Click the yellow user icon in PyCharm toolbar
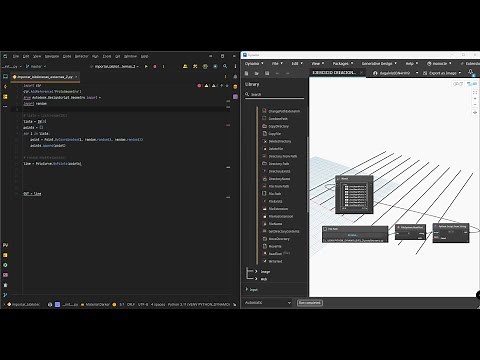480x360 pixels. coord(185,66)
